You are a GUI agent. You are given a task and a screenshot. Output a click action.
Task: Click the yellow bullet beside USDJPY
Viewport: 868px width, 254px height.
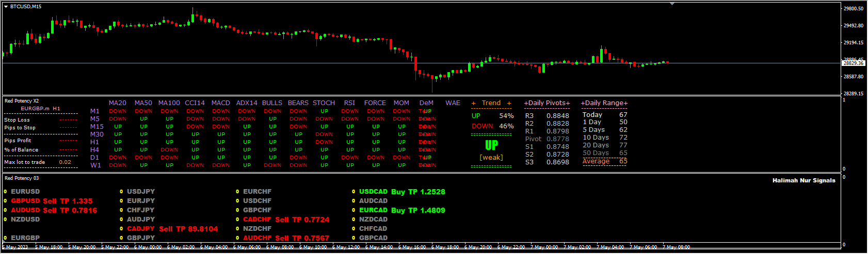121,192
